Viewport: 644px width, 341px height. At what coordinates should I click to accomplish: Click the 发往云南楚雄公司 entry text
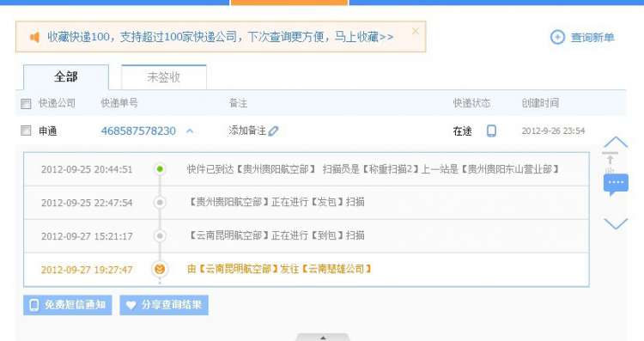(279, 269)
